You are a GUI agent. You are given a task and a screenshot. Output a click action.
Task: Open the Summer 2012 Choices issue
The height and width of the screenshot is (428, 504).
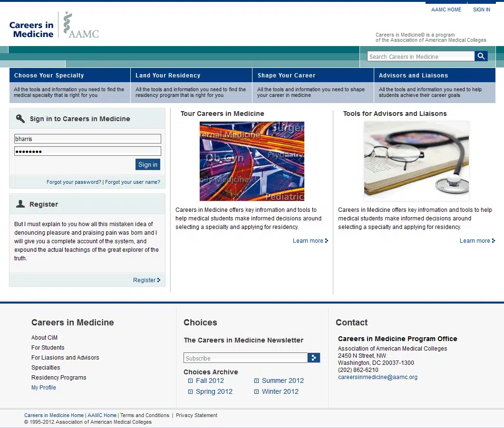[283, 381]
